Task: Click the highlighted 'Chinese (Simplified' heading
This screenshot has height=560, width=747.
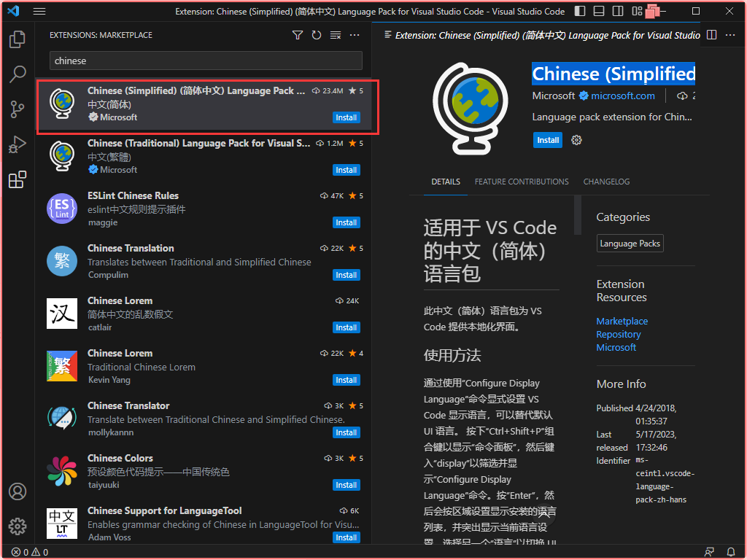Action: pyautogui.click(x=614, y=74)
